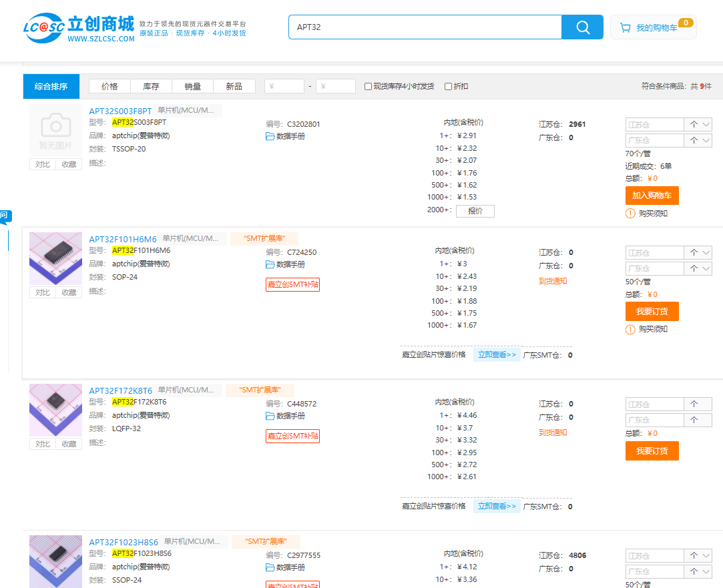Add APT32S003F8PT to cart (加入购物车)
Viewport: 723px width, 588px height.
(652, 196)
